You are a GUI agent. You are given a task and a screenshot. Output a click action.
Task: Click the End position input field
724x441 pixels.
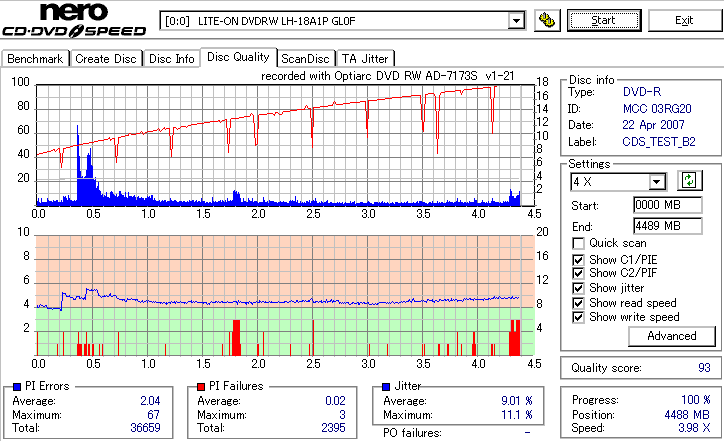[x=668, y=226]
